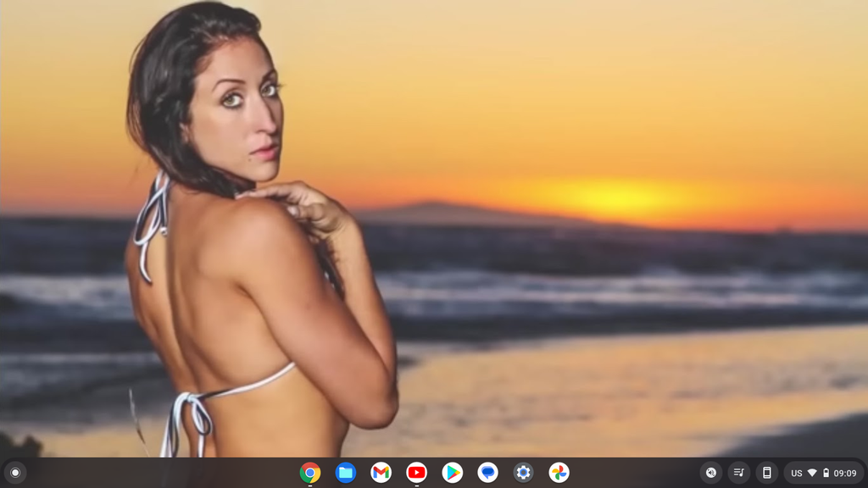Open the media controls music icon

(x=738, y=473)
